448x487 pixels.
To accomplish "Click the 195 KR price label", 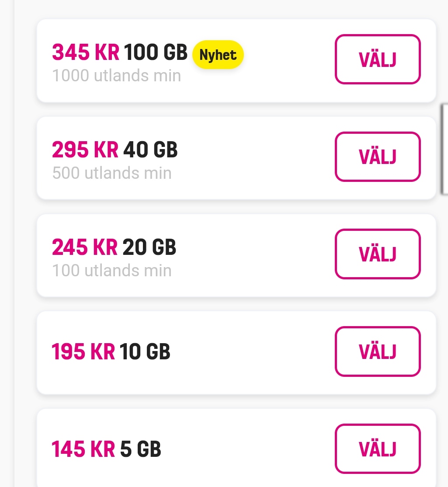I will (83, 351).
